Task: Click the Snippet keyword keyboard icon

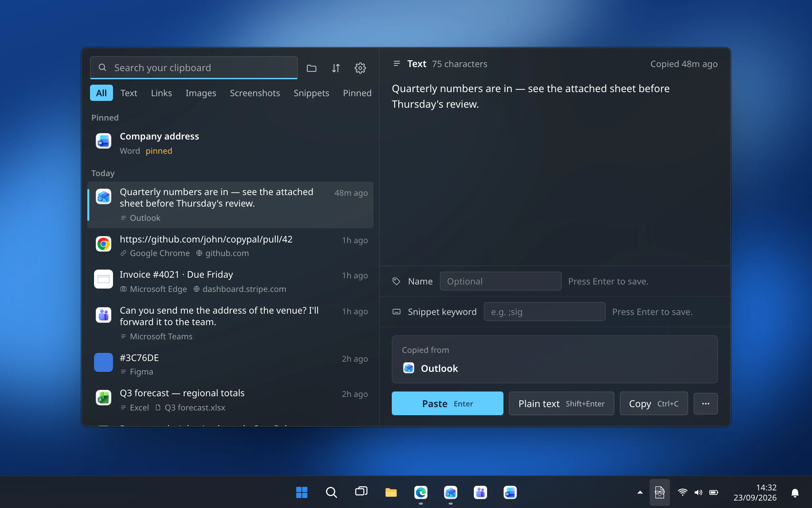Action: click(396, 312)
